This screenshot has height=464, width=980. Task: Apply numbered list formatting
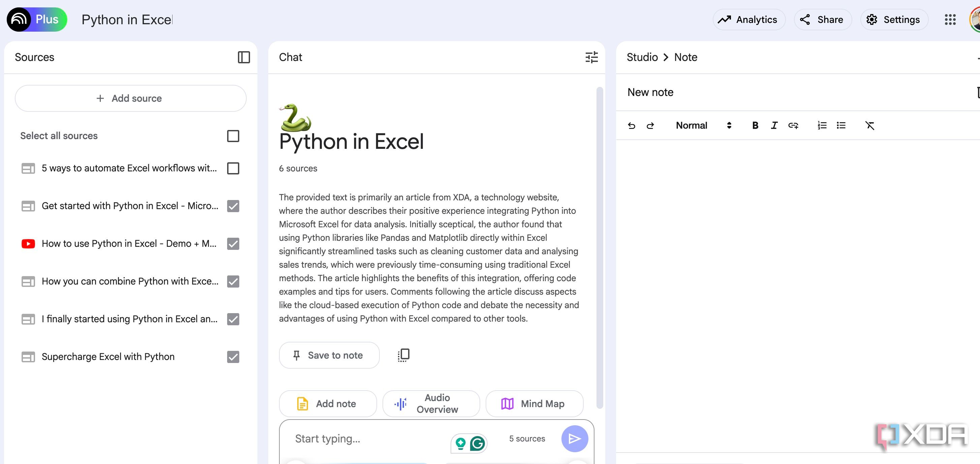822,125
